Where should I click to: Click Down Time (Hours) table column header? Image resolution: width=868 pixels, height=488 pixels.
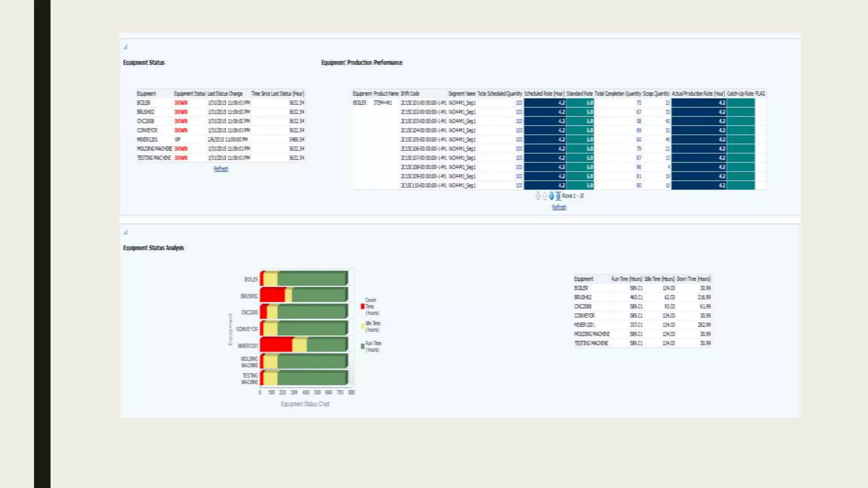[693, 279]
